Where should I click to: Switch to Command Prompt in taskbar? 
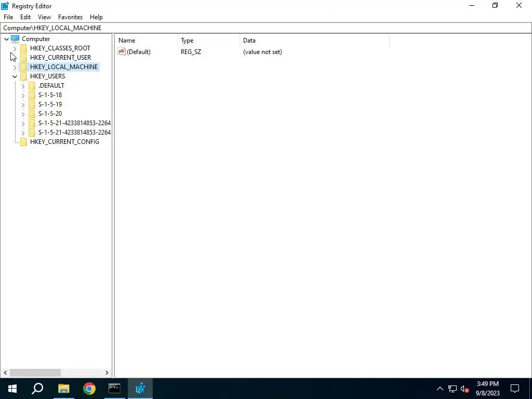coord(114,389)
